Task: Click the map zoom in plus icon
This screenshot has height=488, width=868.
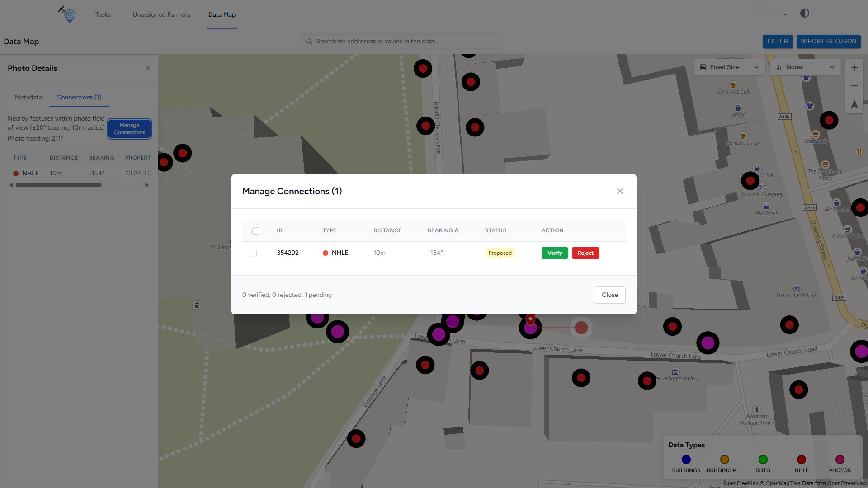Action: point(854,68)
